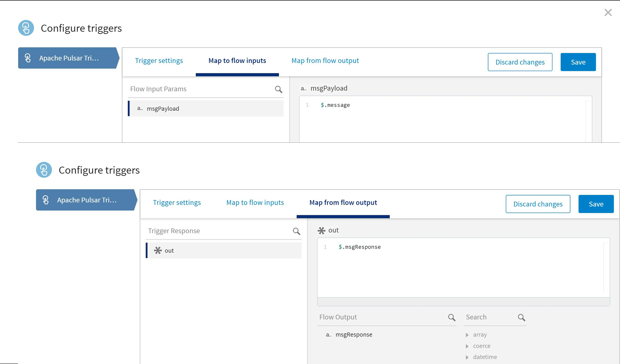Click the Trigger Response search icon
Image resolution: width=620 pixels, height=364 pixels.
[296, 231]
